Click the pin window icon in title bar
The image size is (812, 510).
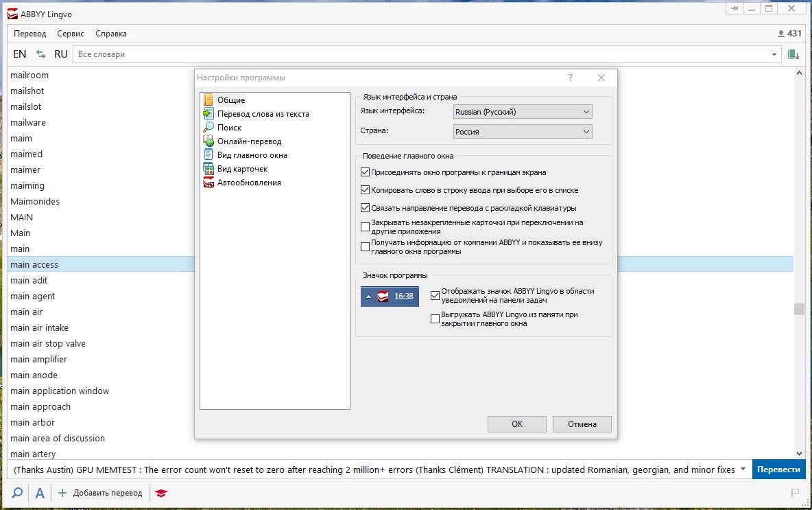coord(735,8)
